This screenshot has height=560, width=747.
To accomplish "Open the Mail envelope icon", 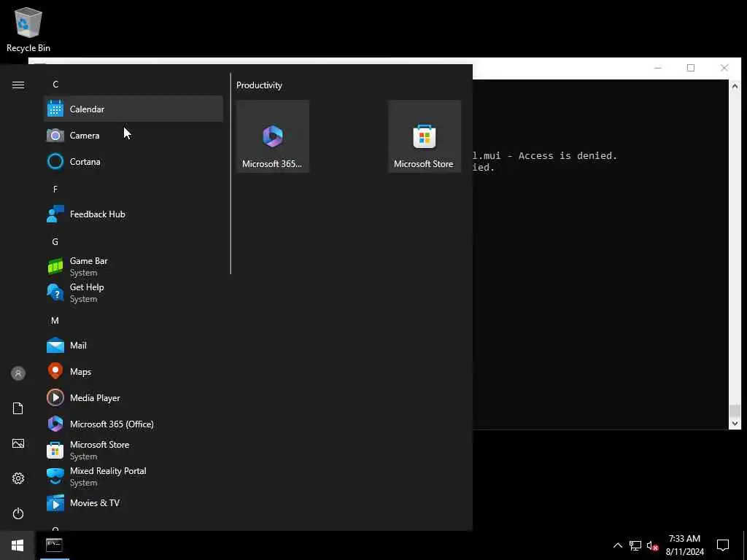I will point(55,345).
